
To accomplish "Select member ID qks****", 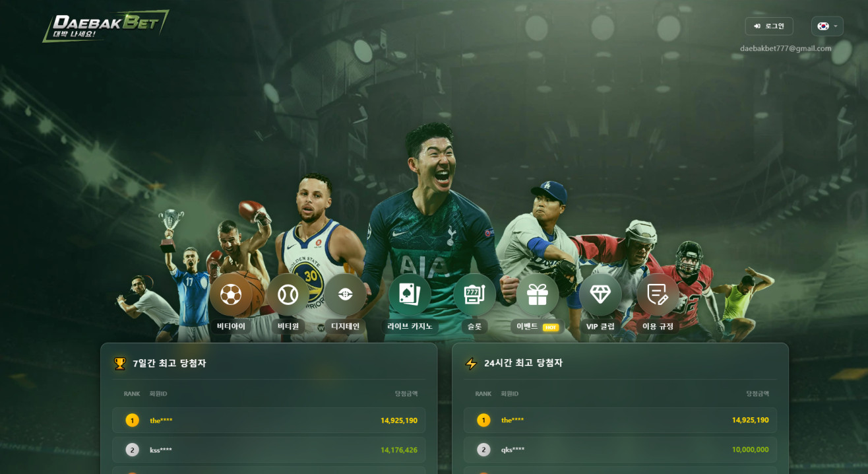I will [x=513, y=450].
